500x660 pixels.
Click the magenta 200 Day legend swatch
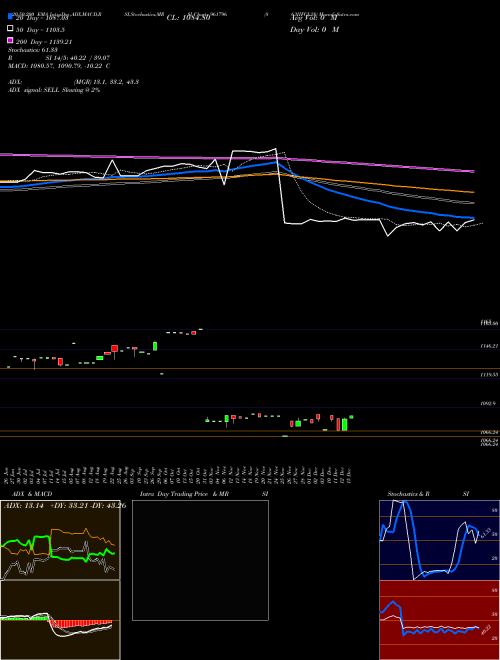point(10,40)
